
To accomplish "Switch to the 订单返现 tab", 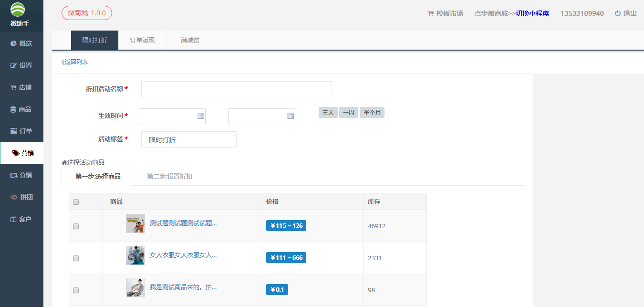I will point(142,40).
